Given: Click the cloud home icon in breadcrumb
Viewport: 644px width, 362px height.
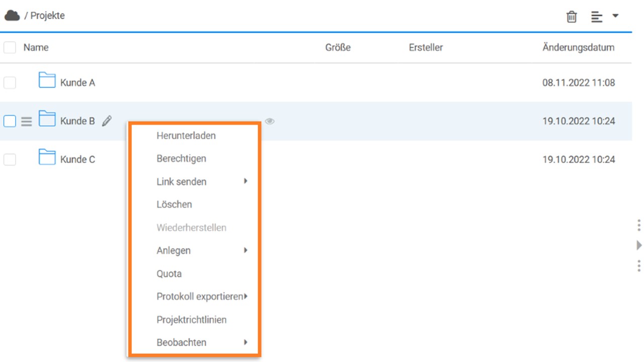Looking at the screenshot, I should [12, 16].
